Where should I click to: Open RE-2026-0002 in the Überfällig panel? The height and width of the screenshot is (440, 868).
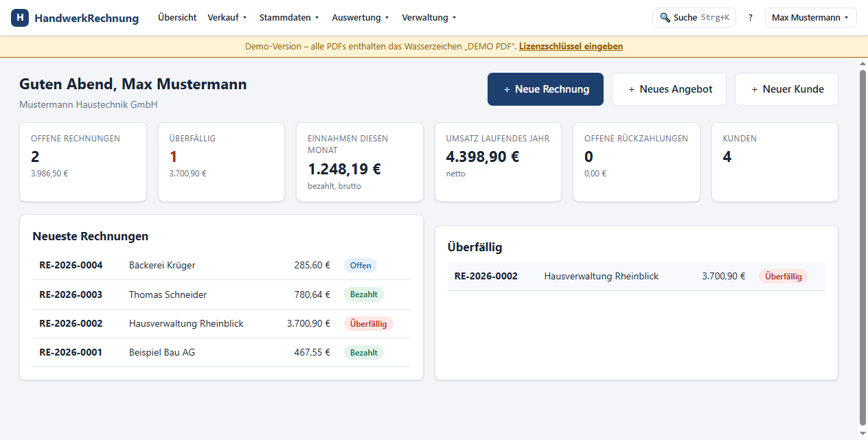(486, 276)
